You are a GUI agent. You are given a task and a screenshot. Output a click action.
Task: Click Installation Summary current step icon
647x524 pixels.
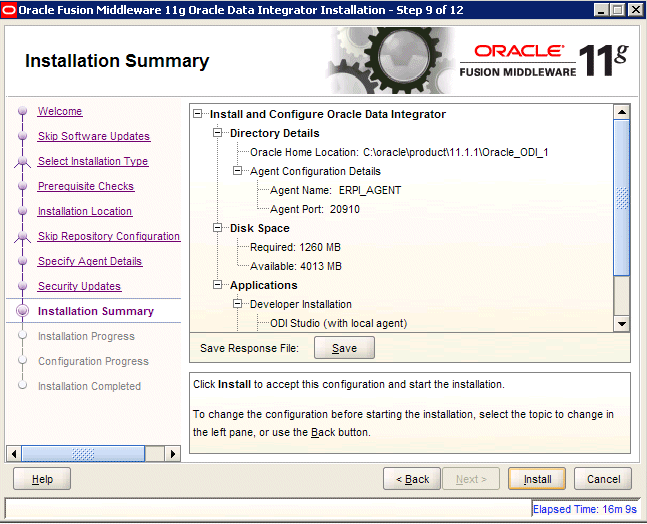pyautogui.click(x=23, y=311)
